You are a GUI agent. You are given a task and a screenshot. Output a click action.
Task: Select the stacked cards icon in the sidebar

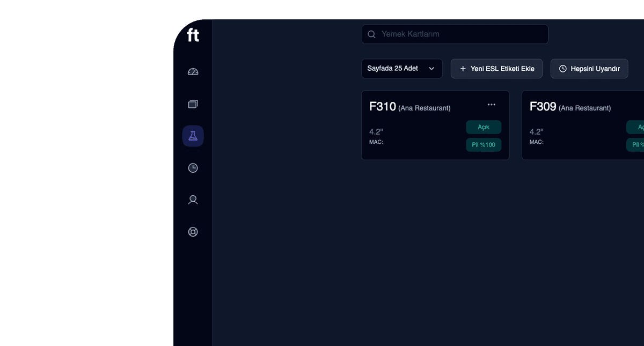pyautogui.click(x=193, y=104)
